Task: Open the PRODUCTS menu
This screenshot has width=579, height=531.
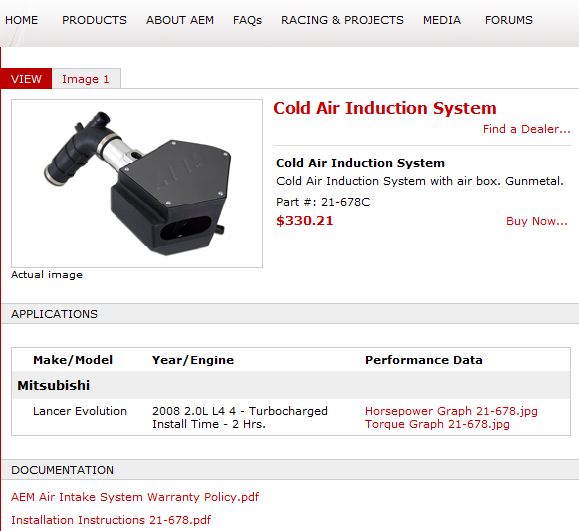Action: click(x=94, y=20)
